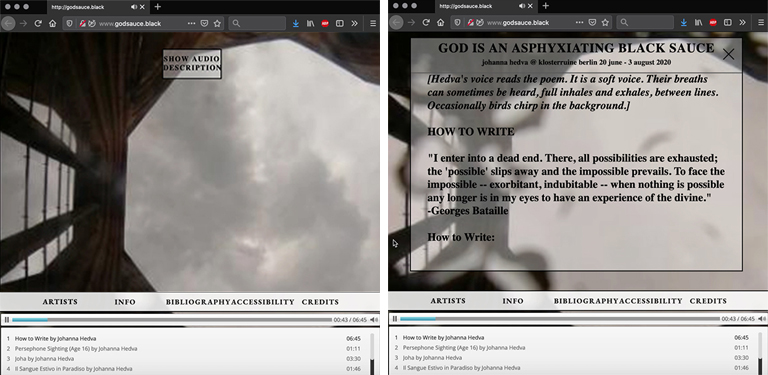Pause audio playback in right window

(394, 319)
